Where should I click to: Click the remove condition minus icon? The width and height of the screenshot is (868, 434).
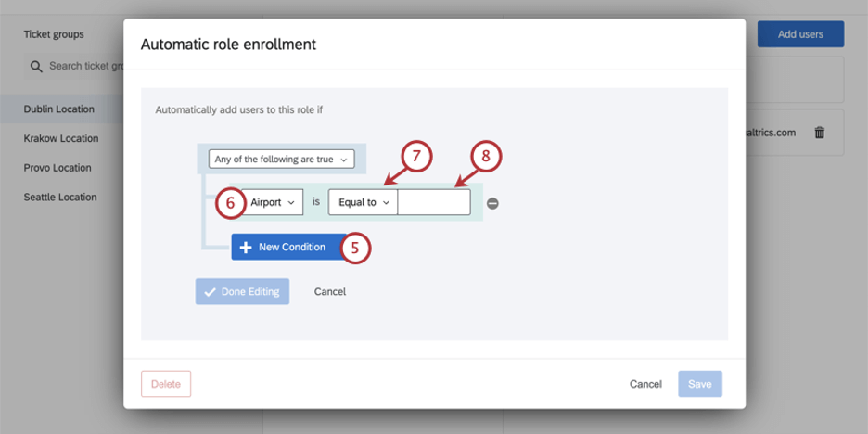[x=493, y=203]
